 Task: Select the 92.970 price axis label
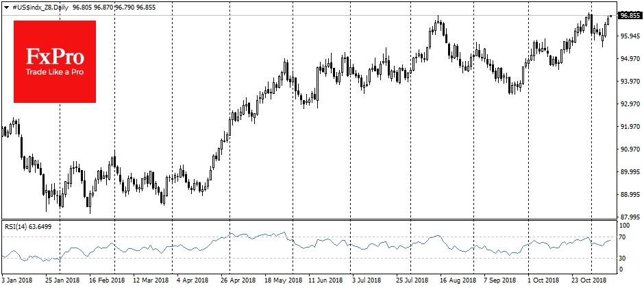pyautogui.click(x=630, y=104)
